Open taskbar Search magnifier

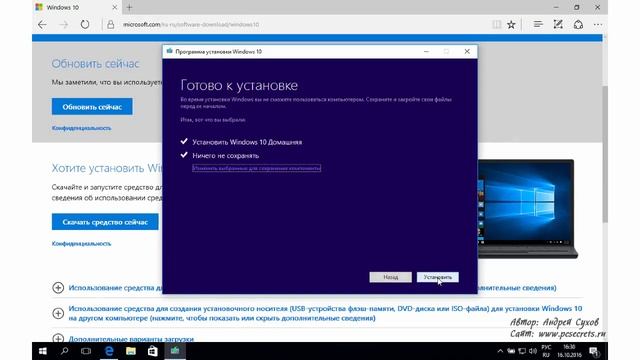pos(64,351)
